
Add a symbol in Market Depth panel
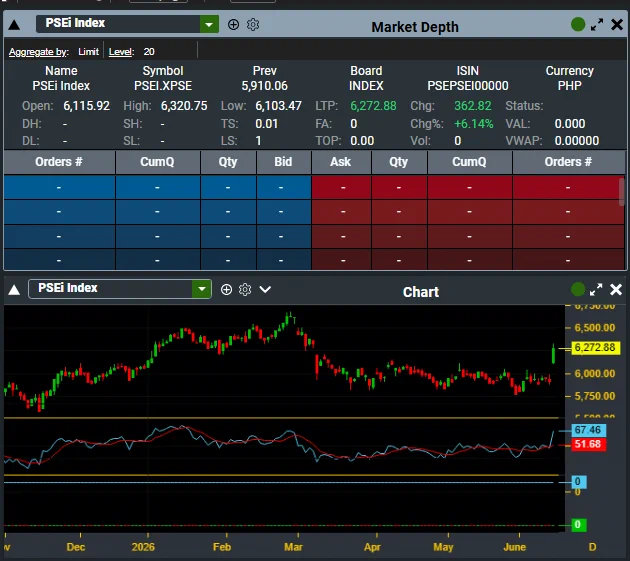pos(233,25)
